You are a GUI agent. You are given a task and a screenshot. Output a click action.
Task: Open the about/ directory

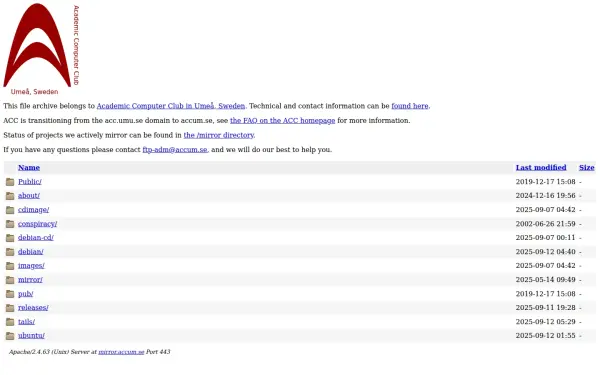tap(29, 196)
